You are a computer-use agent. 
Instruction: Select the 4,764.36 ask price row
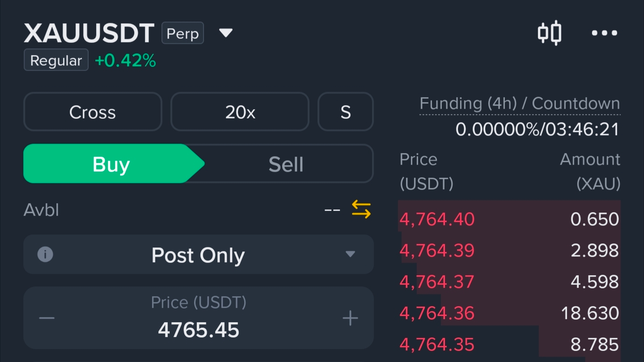coord(509,313)
